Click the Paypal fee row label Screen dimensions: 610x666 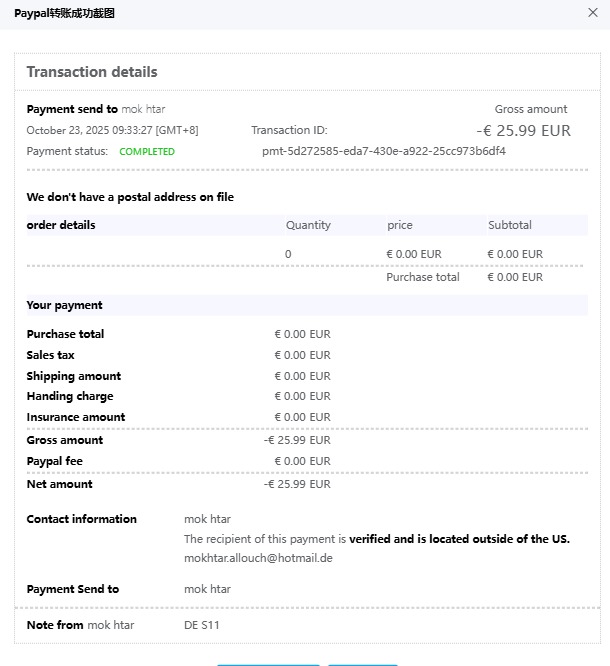[55, 461]
